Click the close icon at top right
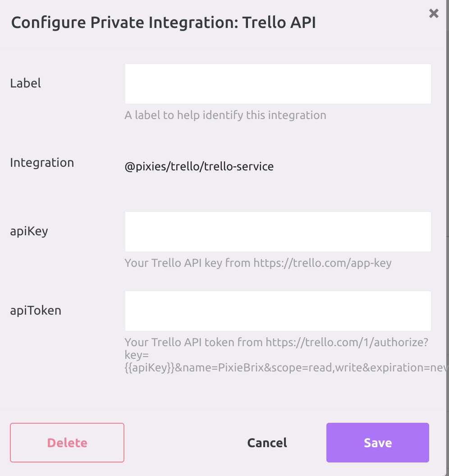Screen dimensions: 449x476 (x=434, y=14)
